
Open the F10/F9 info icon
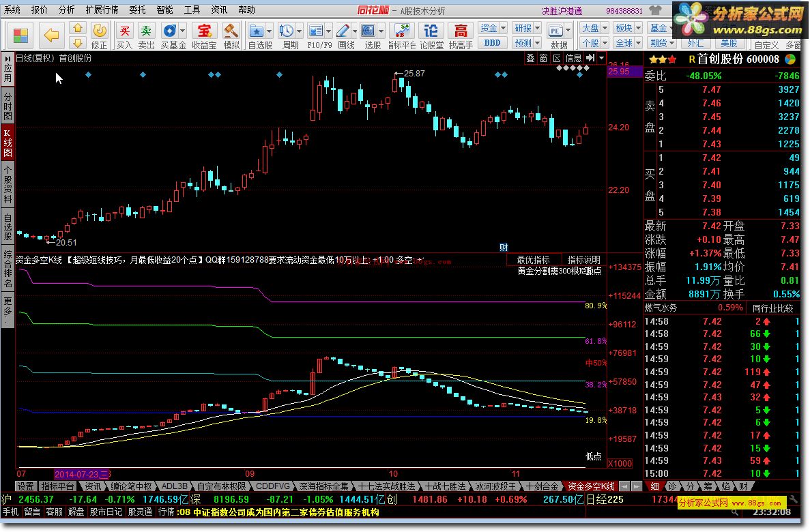[316, 31]
